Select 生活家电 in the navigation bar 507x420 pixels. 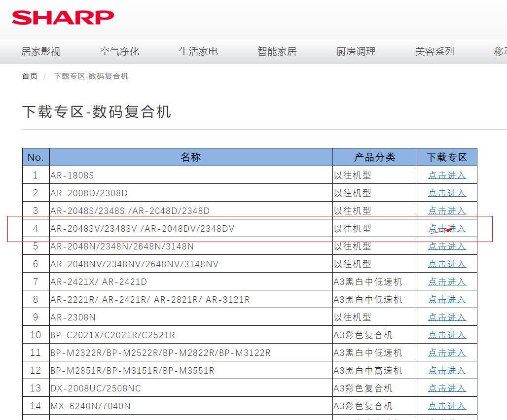coord(198,51)
